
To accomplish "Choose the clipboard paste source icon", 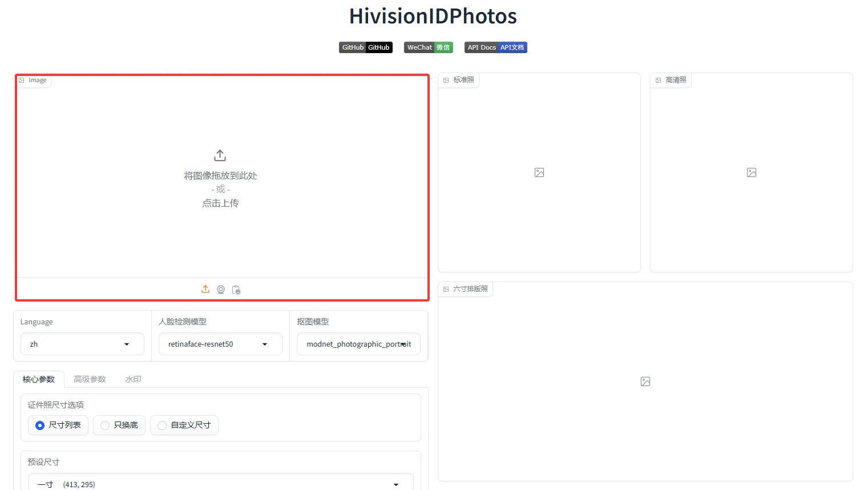I will point(236,290).
